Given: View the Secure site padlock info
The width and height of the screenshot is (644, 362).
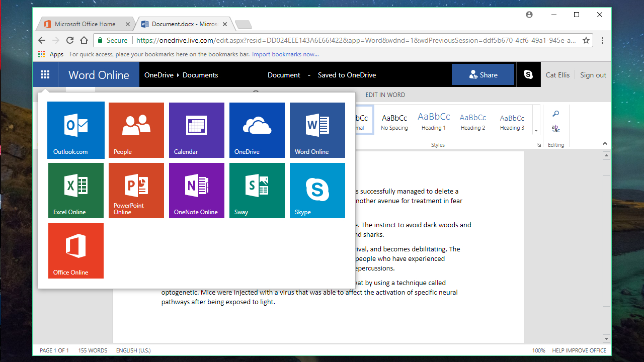Looking at the screenshot, I should tap(113, 40).
